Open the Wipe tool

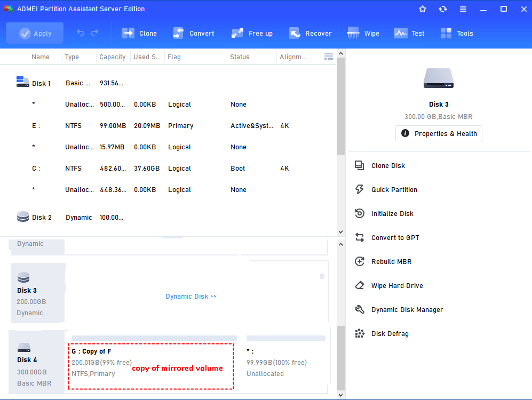[x=363, y=33]
